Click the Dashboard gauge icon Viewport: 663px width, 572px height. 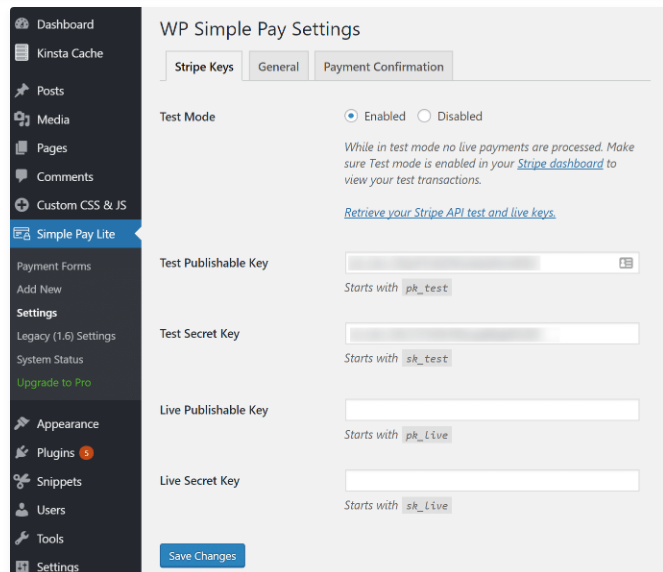[x=22, y=24]
